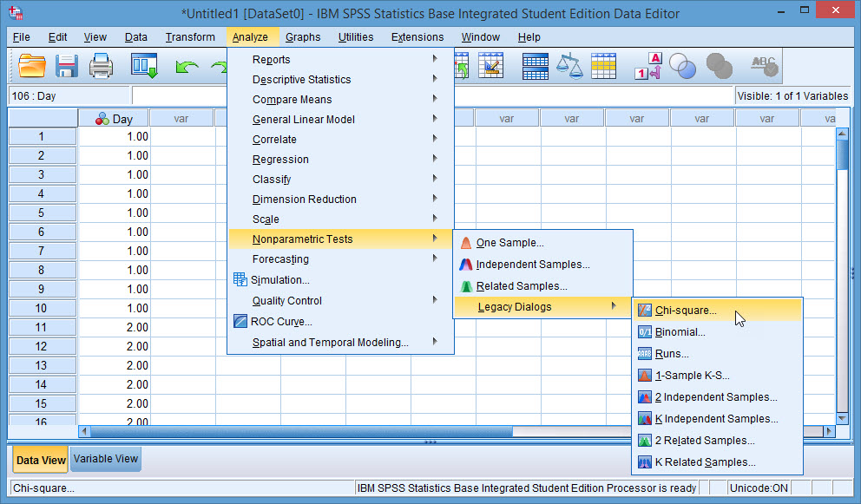Open the Transform menu

click(x=190, y=36)
